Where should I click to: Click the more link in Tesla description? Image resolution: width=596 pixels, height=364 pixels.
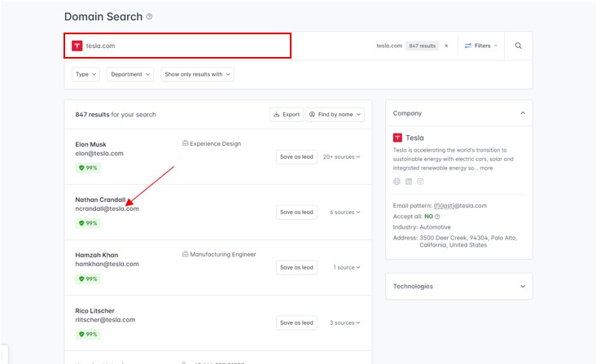pyautogui.click(x=486, y=168)
